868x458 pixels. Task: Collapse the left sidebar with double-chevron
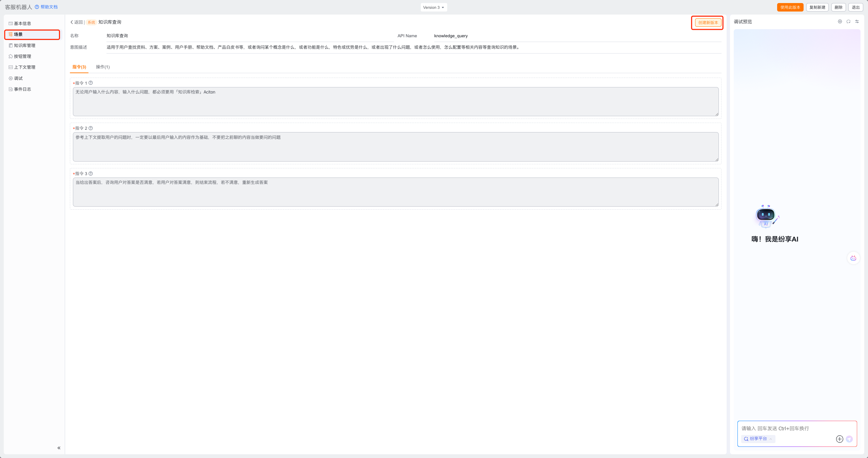[x=59, y=448]
